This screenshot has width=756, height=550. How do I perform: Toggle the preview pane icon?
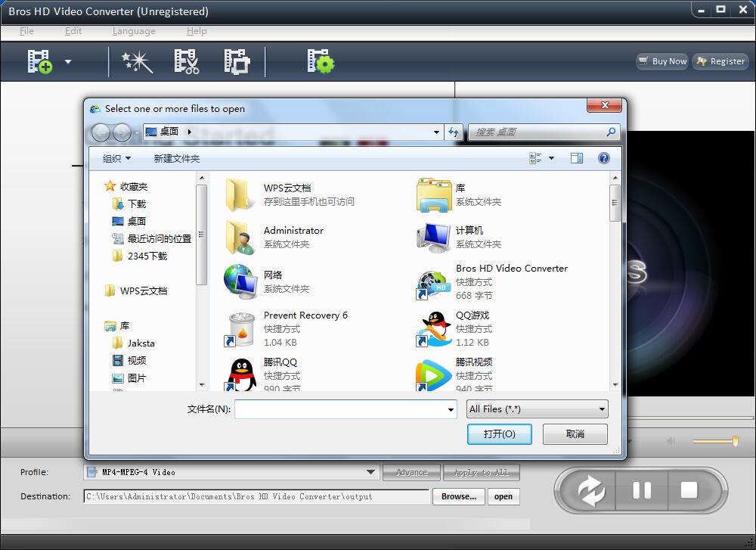pyautogui.click(x=577, y=158)
